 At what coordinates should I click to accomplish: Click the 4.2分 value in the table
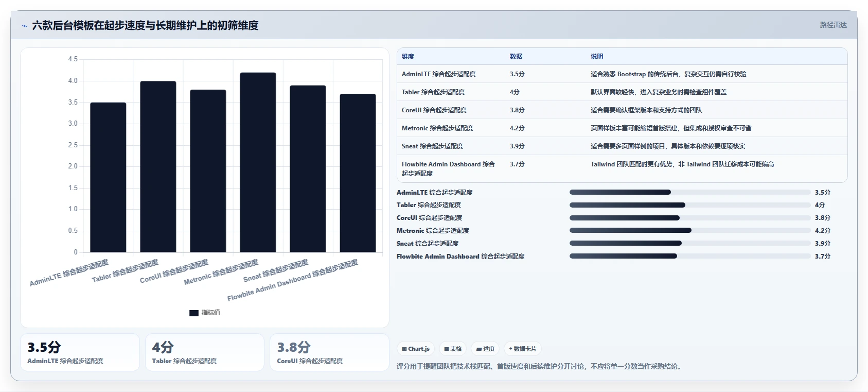517,128
